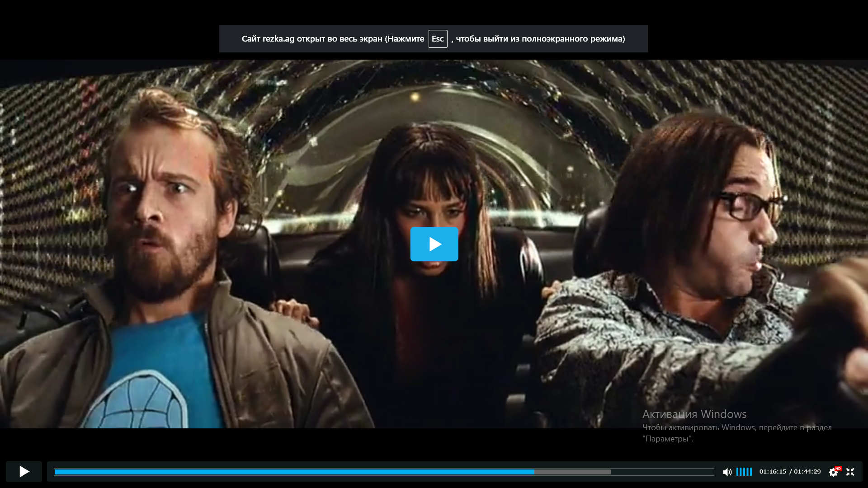Start playback with the bottom-left play button
Image resolution: width=868 pixels, height=488 pixels.
24,472
